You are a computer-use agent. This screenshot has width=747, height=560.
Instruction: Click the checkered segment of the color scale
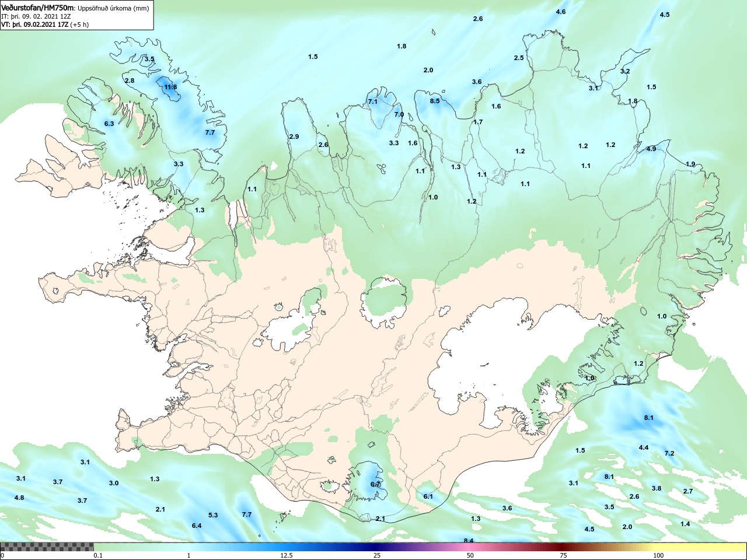click(x=47, y=547)
